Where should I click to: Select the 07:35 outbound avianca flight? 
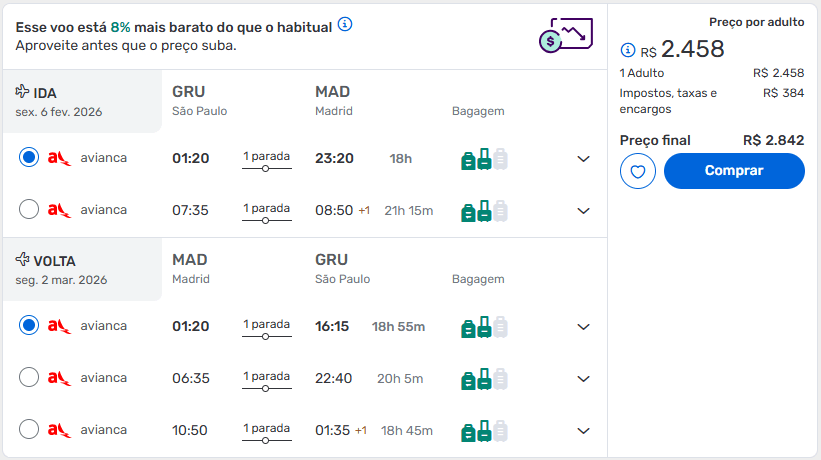29,209
